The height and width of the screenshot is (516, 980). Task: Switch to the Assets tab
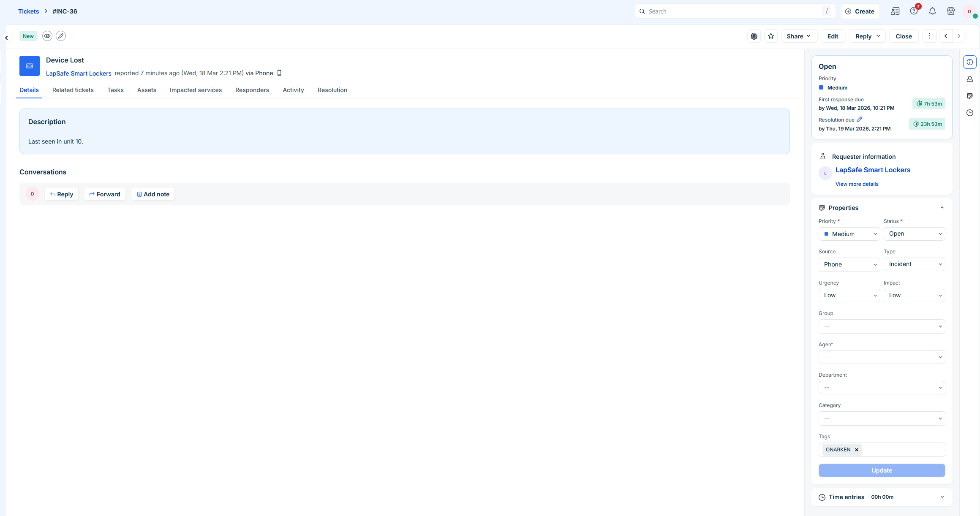pos(147,90)
